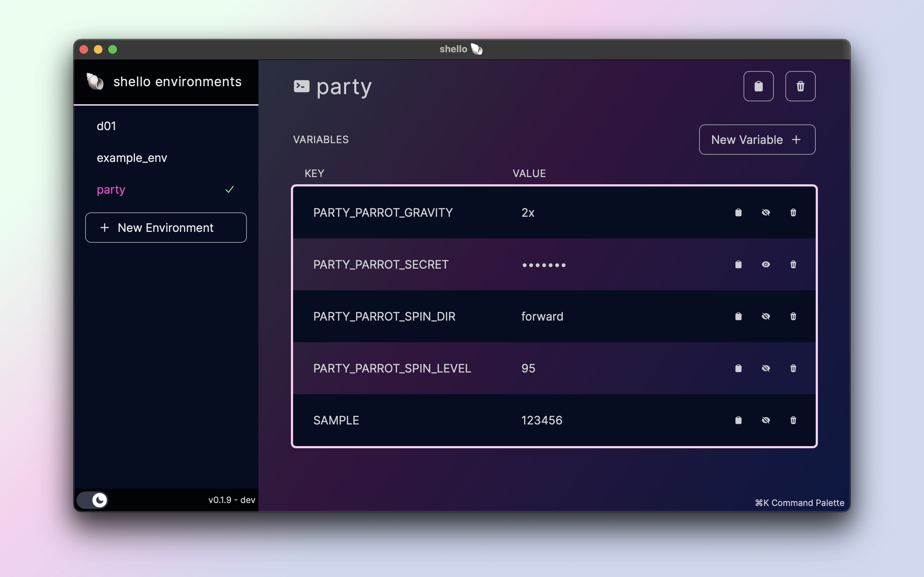Copy party environment to clipboard

tap(758, 86)
